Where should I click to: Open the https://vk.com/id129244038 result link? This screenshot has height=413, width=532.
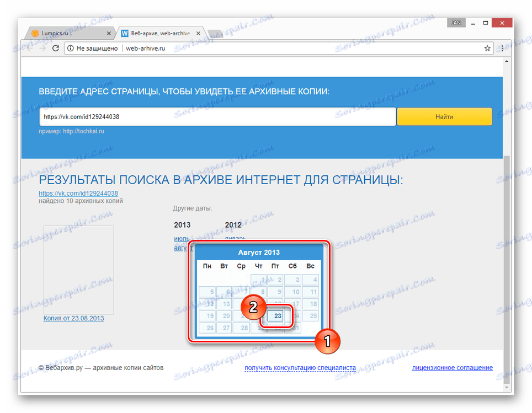[78, 194]
